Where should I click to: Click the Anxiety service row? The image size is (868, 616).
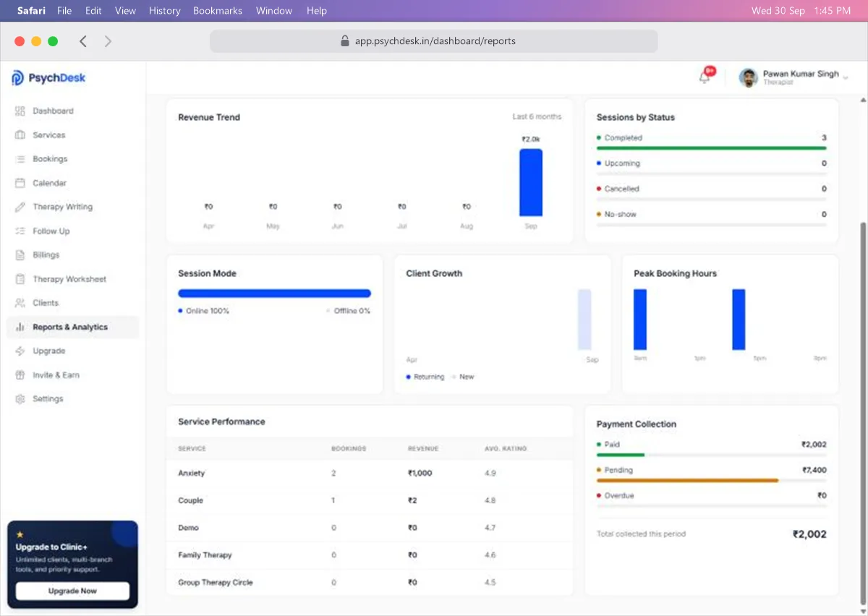[x=370, y=473]
